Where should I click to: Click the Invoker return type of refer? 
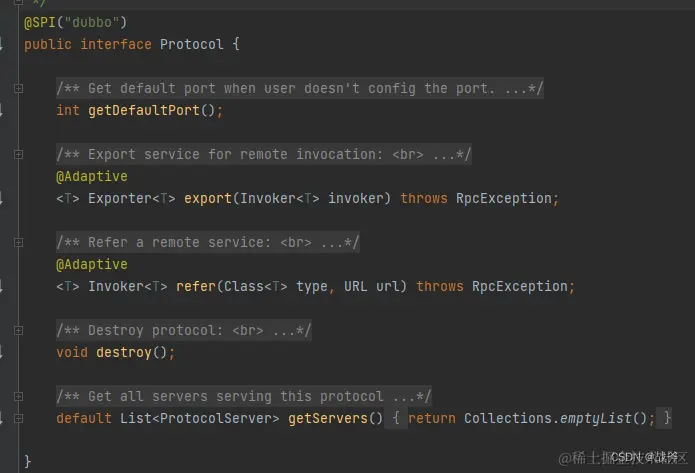116,286
